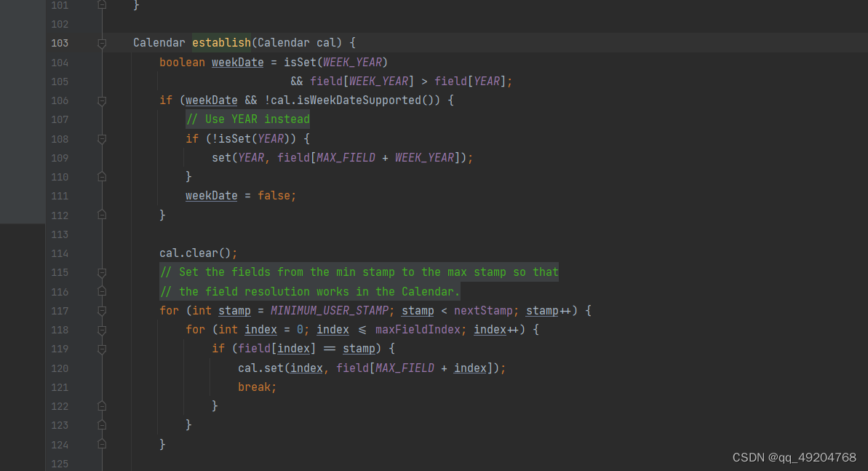The image size is (868, 471).
Task: Click the break statement on line 121
Action: [256, 387]
